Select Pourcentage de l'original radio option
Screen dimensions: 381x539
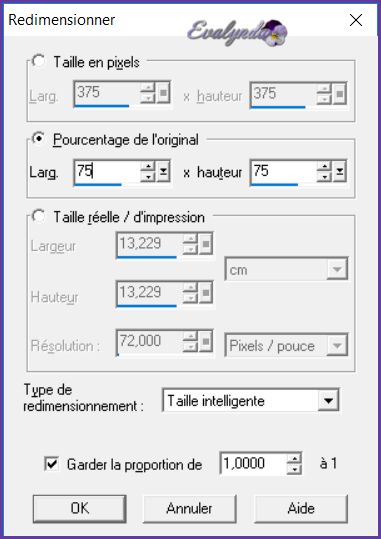[x=38, y=139]
